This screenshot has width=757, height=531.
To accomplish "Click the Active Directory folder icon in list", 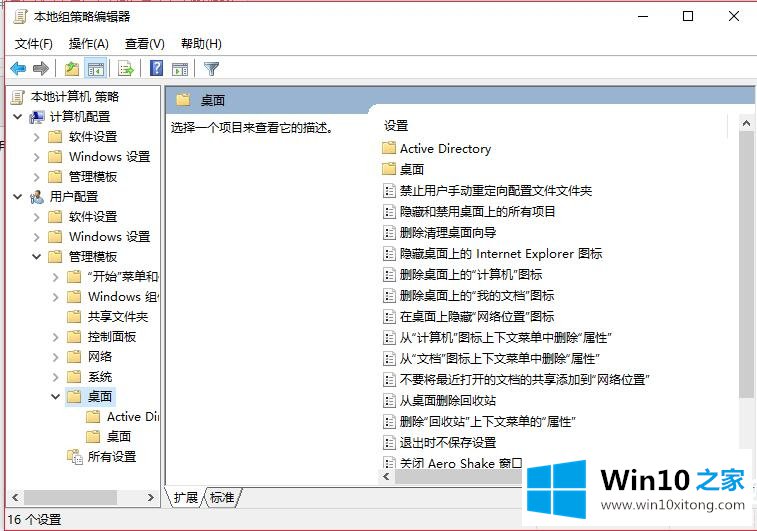I will [x=389, y=148].
